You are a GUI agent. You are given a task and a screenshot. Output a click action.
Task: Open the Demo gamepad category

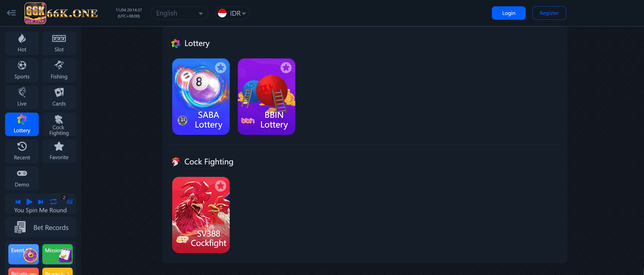22,178
